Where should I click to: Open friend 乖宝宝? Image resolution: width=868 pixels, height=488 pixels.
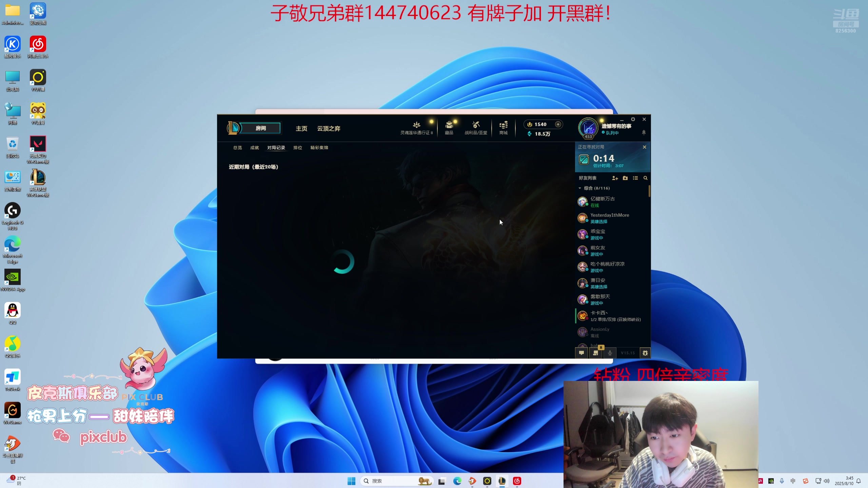(612, 234)
